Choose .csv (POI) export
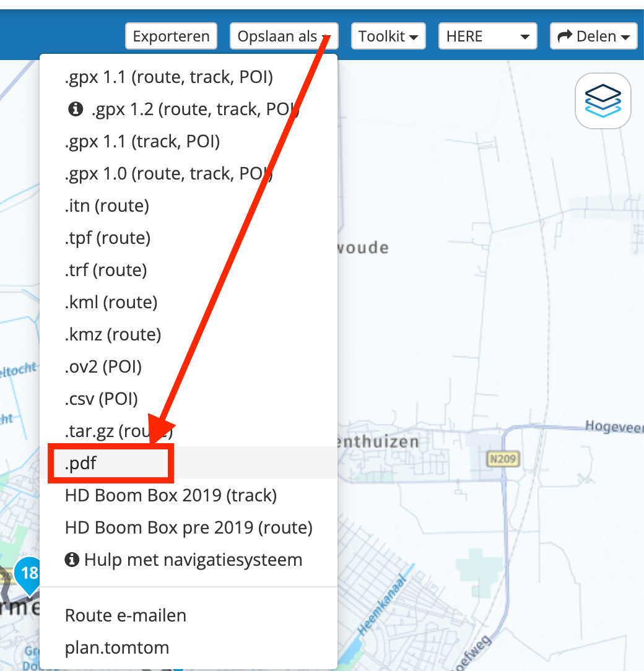 click(x=101, y=398)
